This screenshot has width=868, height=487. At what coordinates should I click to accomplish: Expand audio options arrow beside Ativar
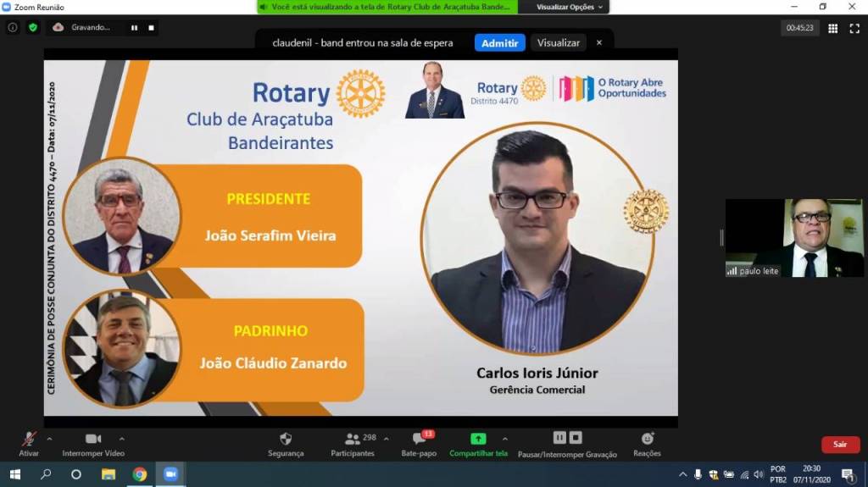[49, 439]
